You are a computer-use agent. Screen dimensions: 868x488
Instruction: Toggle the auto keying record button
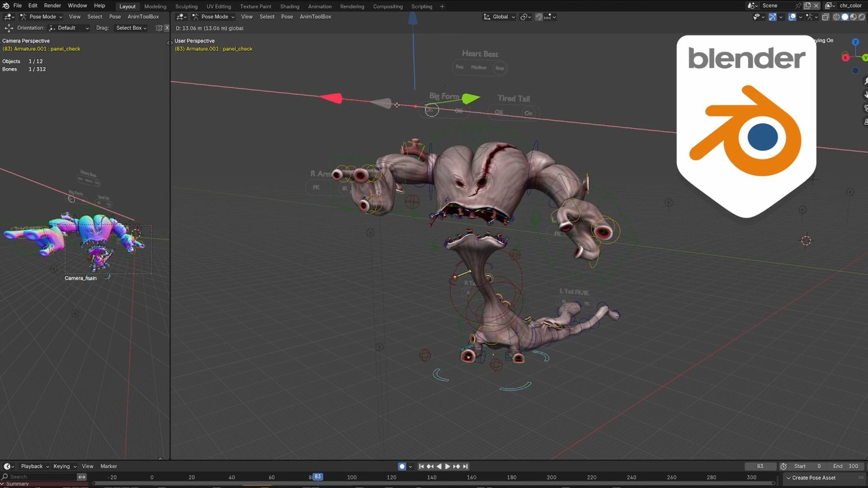point(402,466)
